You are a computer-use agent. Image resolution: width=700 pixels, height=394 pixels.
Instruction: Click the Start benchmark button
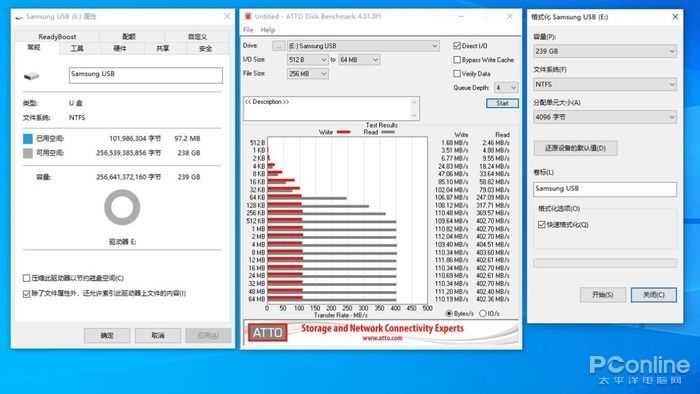tap(502, 103)
